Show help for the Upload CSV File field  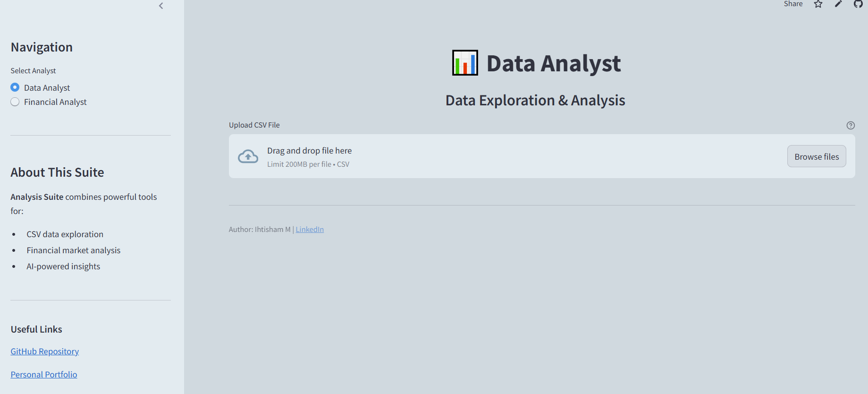tap(851, 125)
